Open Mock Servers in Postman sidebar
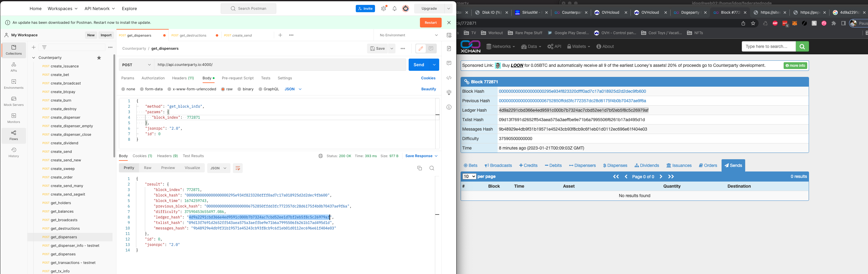868x274 pixels. [14, 101]
